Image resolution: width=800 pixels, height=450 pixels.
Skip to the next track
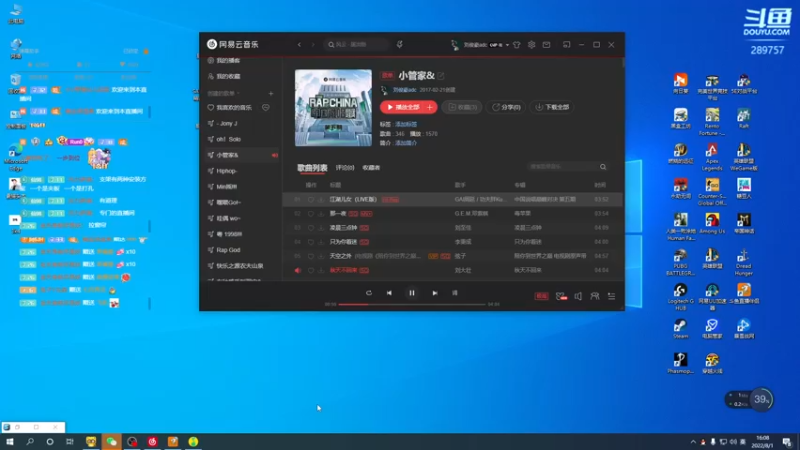[435, 293]
